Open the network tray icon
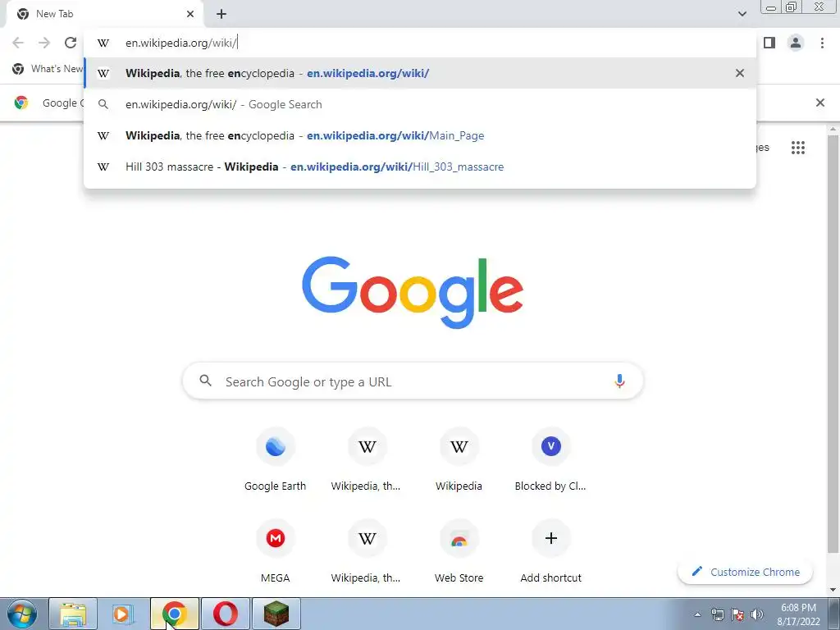Viewport: 840px width, 630px height. [717, 614]
